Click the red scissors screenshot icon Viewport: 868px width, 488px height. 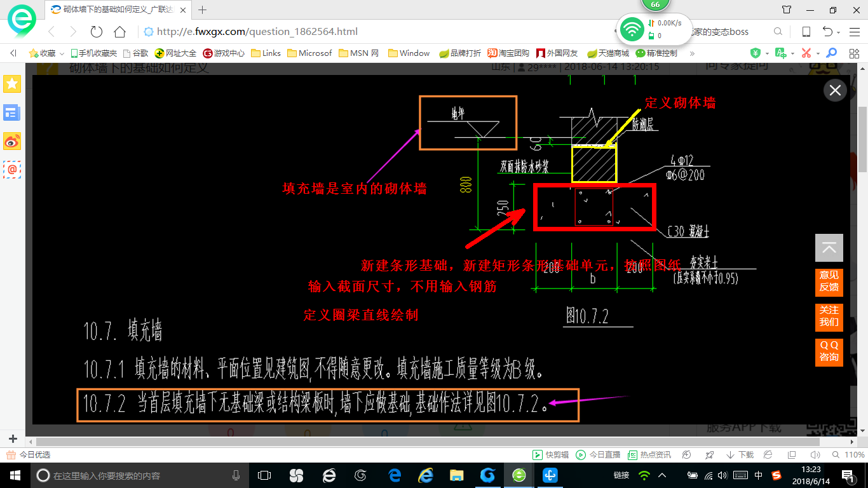[x=806, y=53]
